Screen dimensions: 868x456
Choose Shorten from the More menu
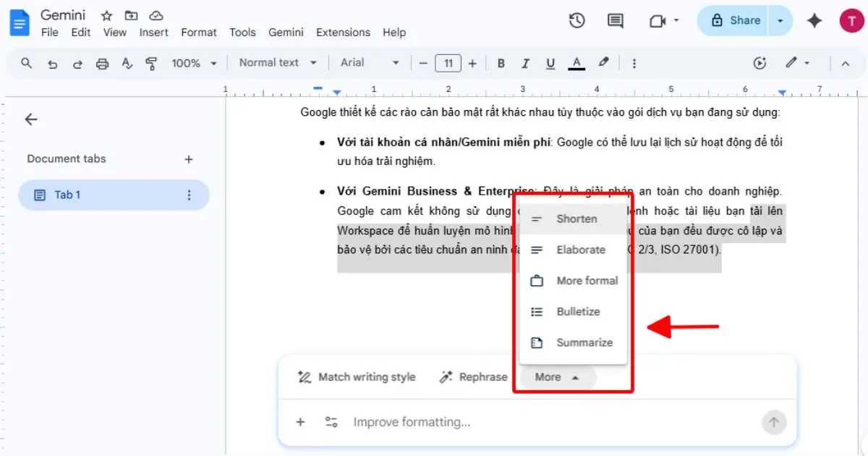[x=574, y=219]
